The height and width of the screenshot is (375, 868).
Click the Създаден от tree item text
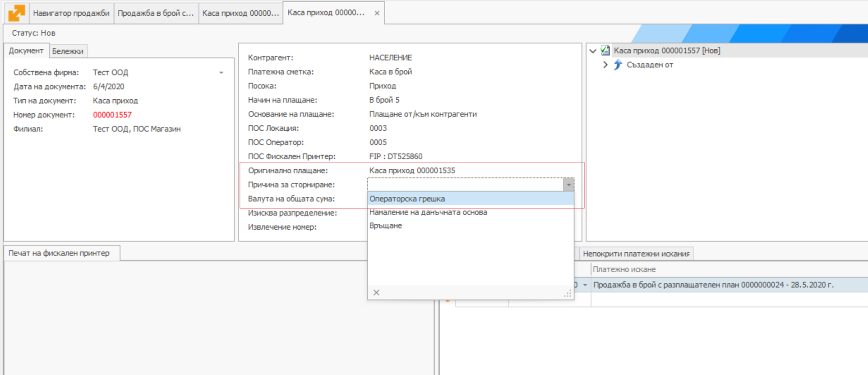(650, 65)
